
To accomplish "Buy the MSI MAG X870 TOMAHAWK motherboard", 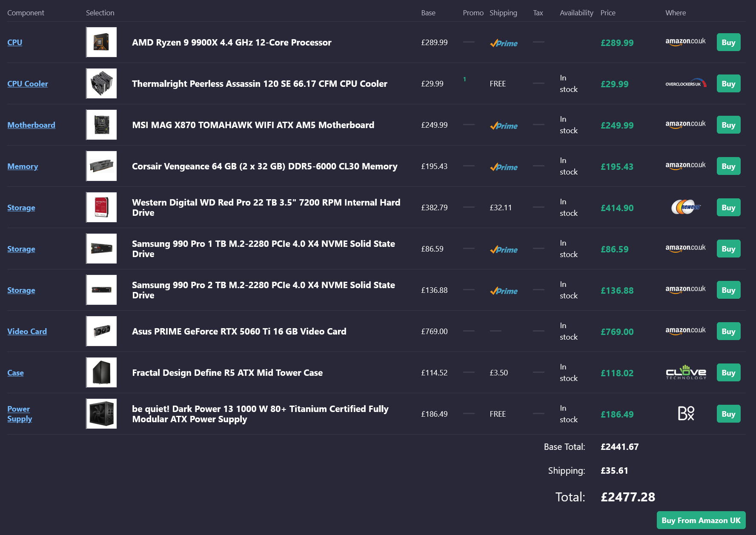I will tap(728, 125).
